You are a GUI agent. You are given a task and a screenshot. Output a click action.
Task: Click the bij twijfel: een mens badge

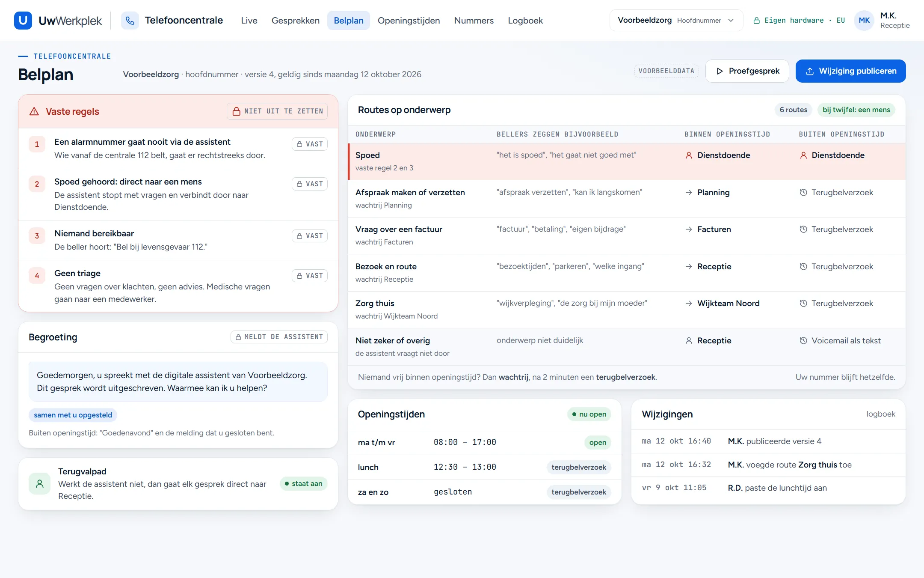click(856, 110)
